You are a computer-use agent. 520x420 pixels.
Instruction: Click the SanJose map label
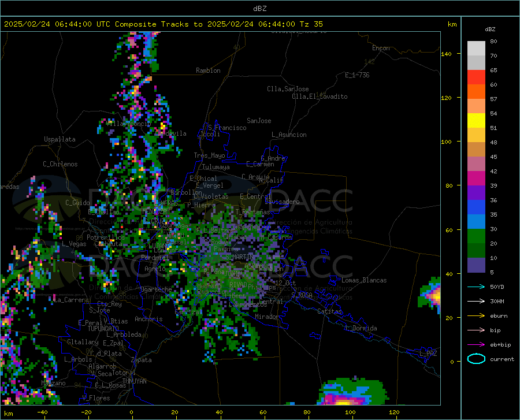coord(259,121)
